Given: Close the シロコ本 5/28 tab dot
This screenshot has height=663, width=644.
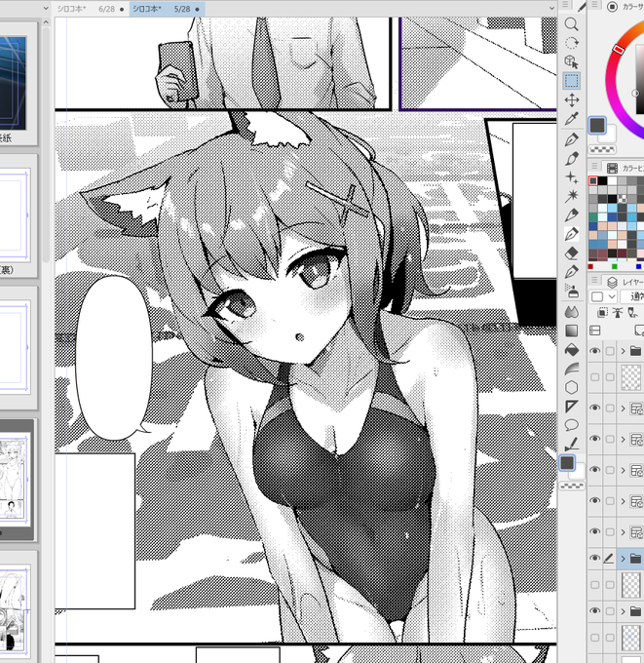Looking at the screenshot, I should click(197, 10).
